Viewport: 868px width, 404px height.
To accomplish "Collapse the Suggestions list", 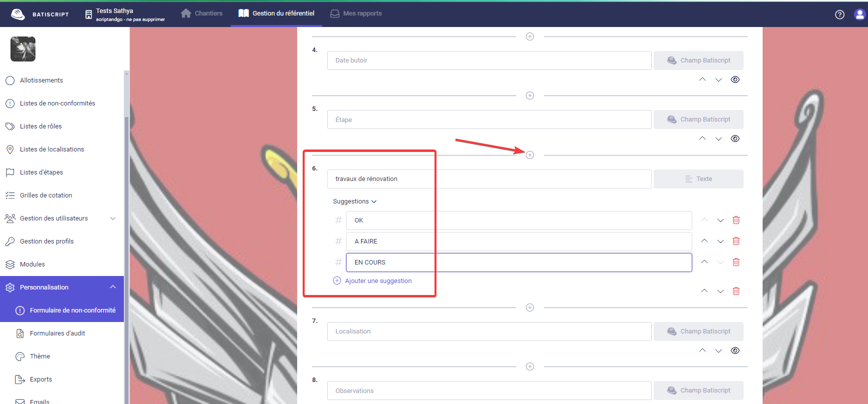I will (355, 201).
